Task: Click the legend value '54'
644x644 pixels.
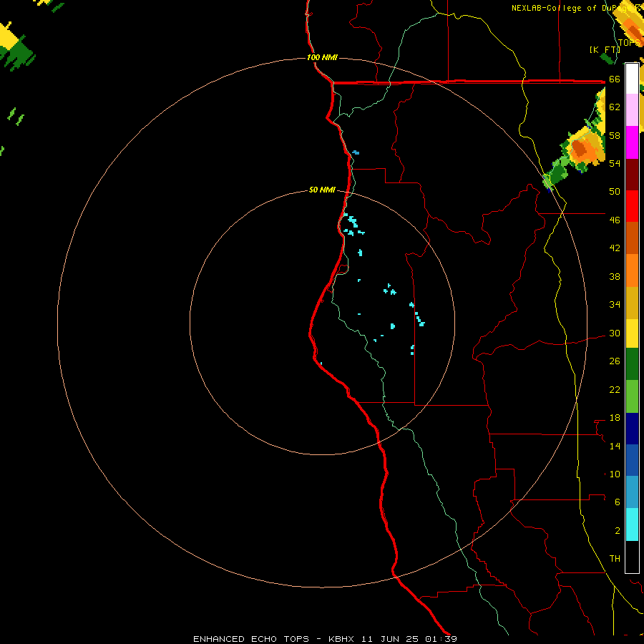Action: point(615,163)
